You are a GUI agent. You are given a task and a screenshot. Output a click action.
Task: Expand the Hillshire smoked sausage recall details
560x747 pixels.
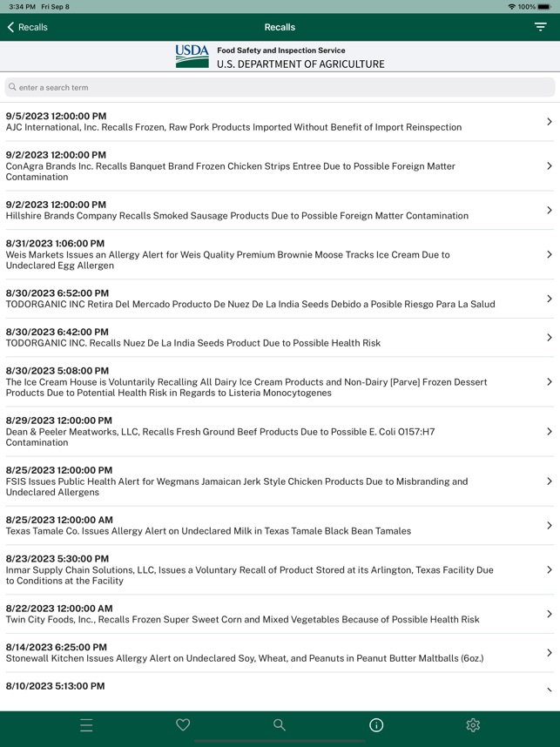(x=279, y=210)
